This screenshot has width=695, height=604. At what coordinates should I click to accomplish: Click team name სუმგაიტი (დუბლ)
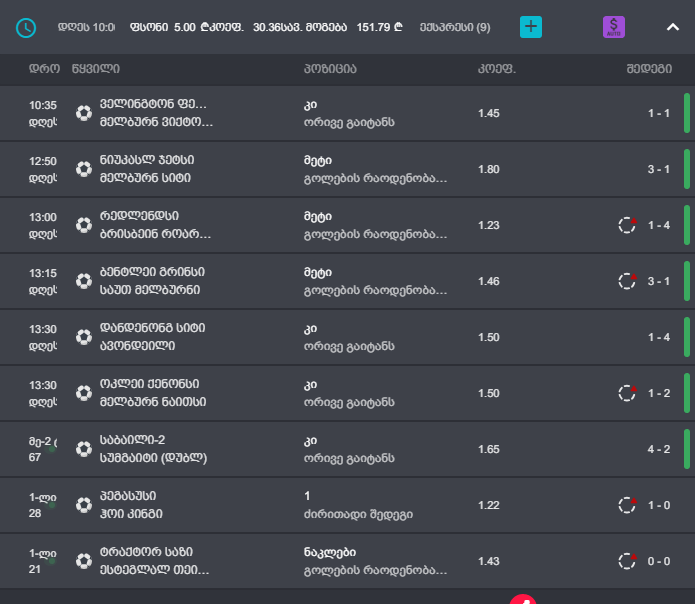[153, 458]
